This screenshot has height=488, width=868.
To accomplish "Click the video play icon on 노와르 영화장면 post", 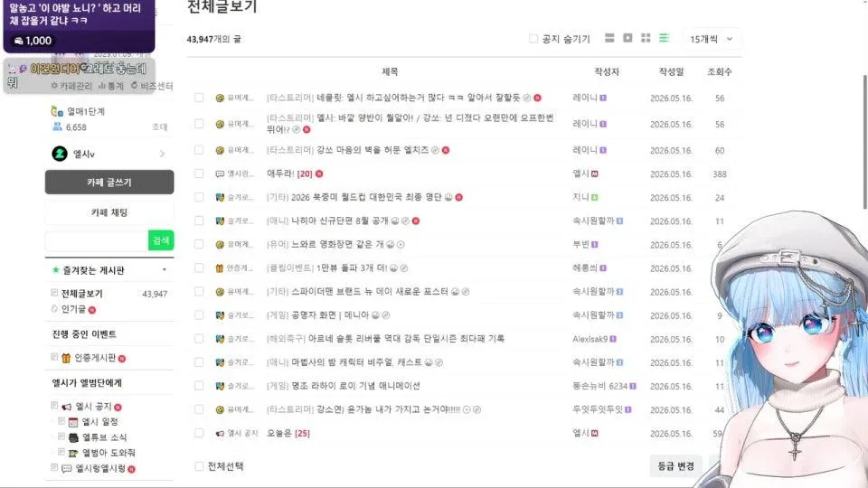I will pyautogui.click(x=401, y=244).
